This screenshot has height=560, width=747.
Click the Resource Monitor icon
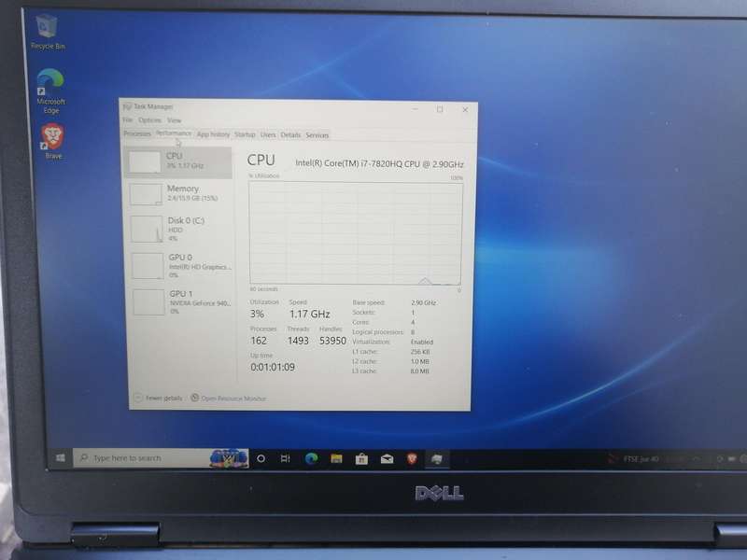(195, 398)
